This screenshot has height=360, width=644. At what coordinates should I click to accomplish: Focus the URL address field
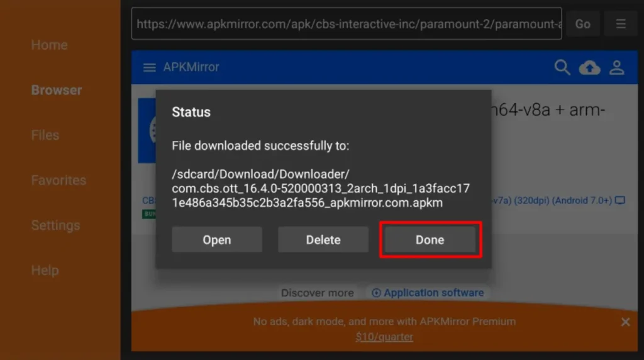click(346, 24)
